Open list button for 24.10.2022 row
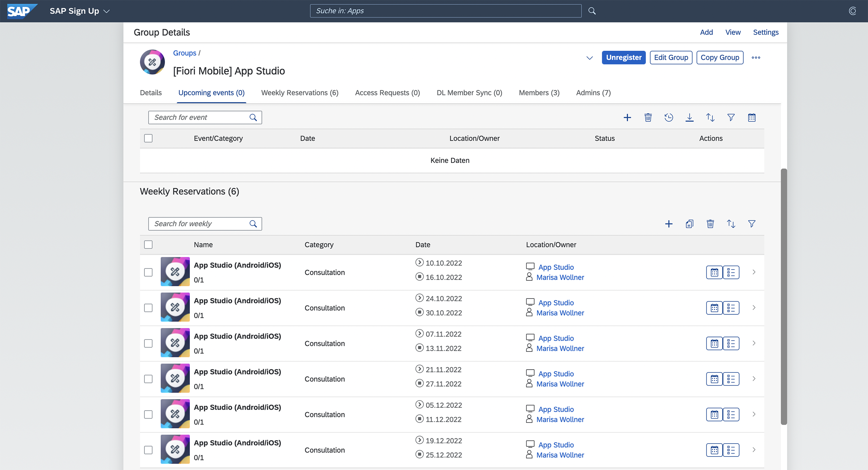The width and height of the screenshot is (868, 470). pos(731,308)
